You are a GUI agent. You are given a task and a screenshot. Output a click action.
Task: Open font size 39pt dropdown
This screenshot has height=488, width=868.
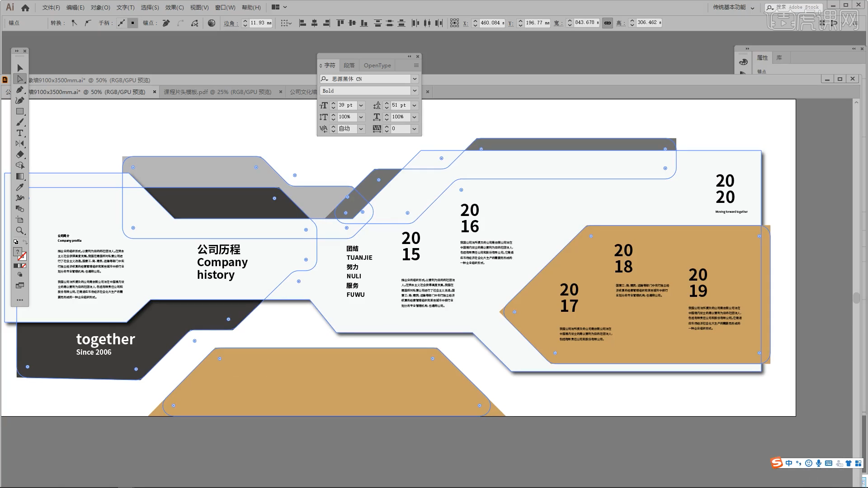pos(360,105)
